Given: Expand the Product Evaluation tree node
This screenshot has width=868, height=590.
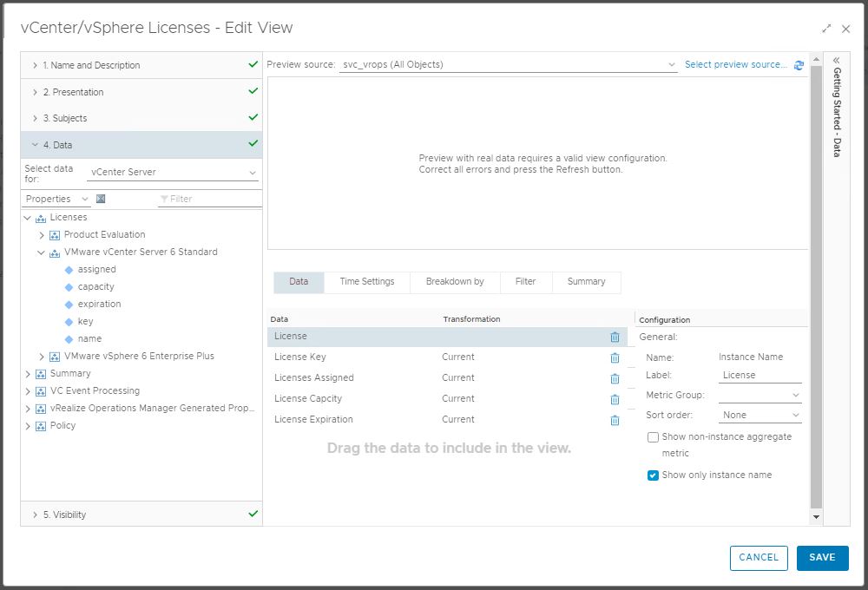Looking at the screenshot, I should point(42,235).
